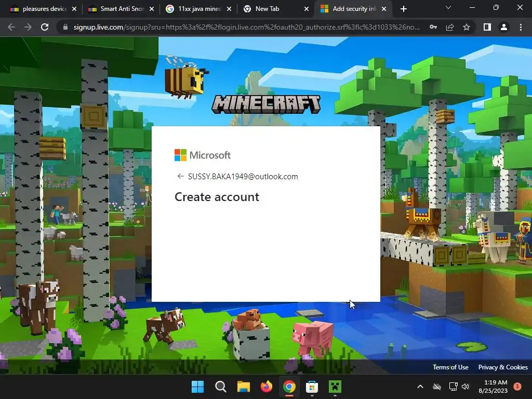
Task: Click the browser forward navigation arrow
Action: click(x=28, y=27)
